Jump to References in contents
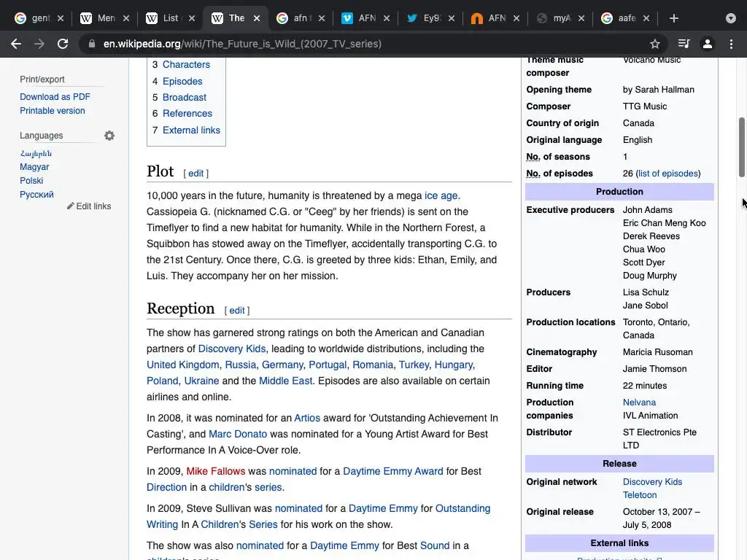The image size is (747, 560). [187, 113]
